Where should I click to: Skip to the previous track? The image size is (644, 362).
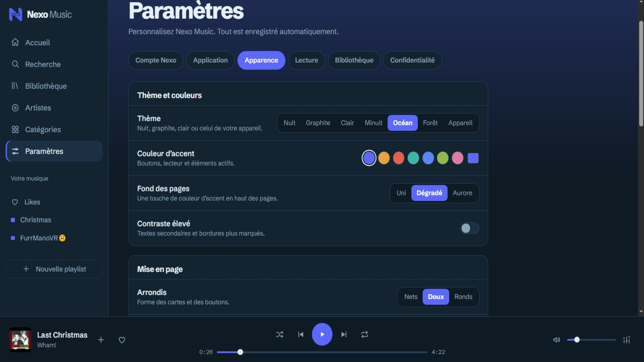point(301,334)
